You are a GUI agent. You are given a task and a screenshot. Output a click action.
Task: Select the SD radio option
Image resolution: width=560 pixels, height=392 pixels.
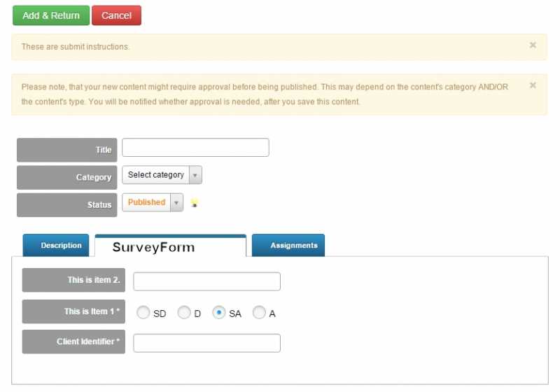(143, 312)
